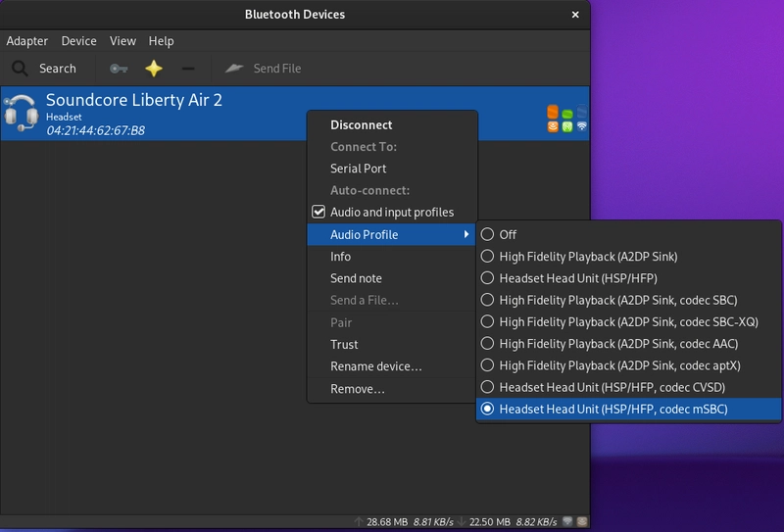The height and width of the screenshot is (532, 784).
Task: Click the blue transmit power bar icon
Action: pos(581,112)
